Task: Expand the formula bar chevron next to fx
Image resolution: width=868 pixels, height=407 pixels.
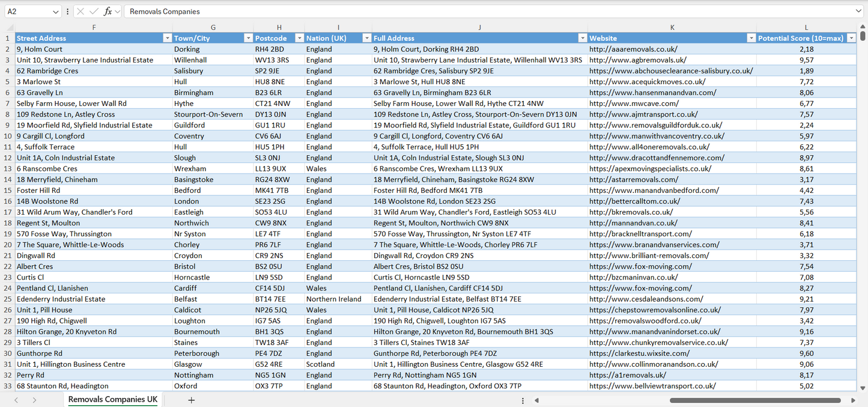Action: tap(118, 11)
